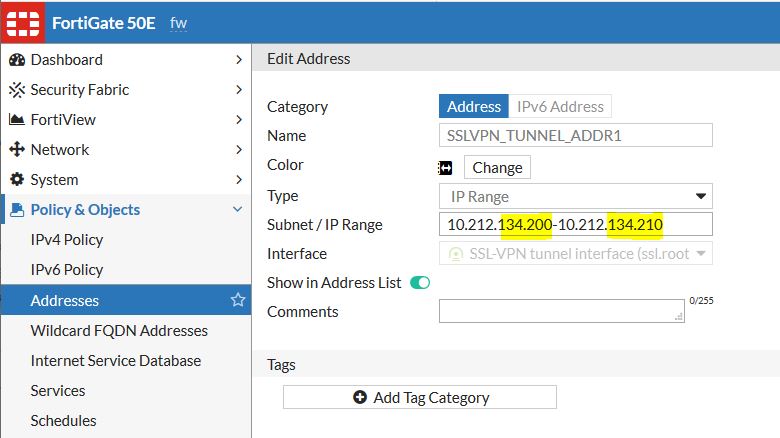Click the Edit Address heading
This screenshot has height=438, width=780.
[308, 59]
